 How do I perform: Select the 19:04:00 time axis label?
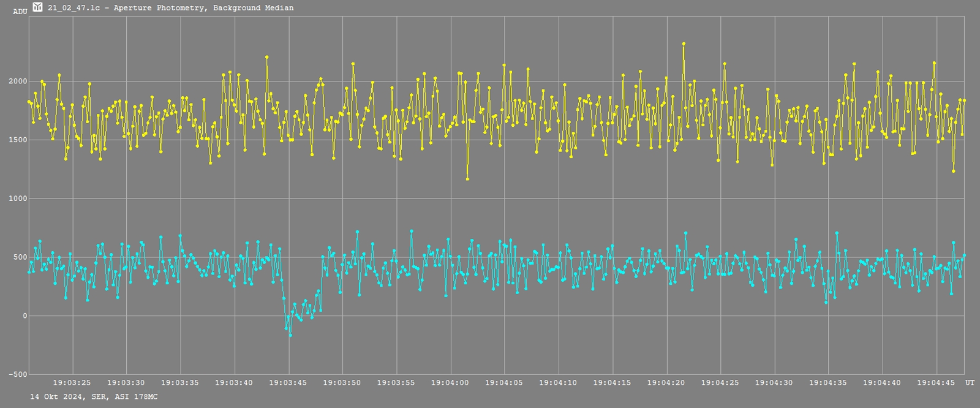pyautogui.click(x=450, y=383)
